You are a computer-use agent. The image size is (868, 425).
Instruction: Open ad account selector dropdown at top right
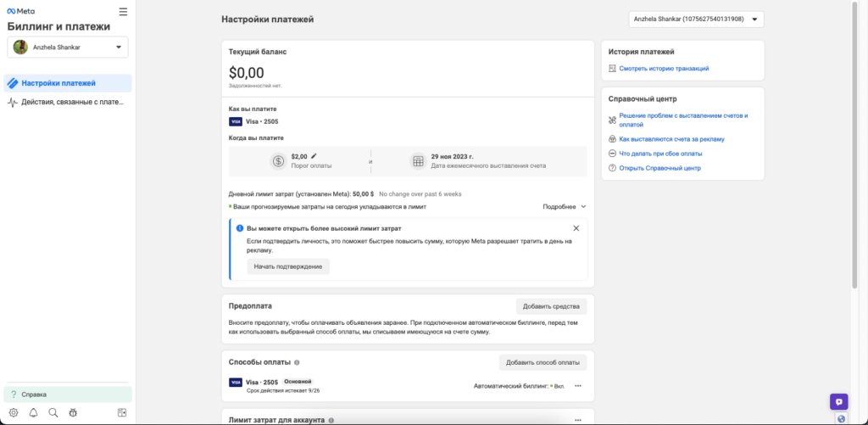click(697, 20)
